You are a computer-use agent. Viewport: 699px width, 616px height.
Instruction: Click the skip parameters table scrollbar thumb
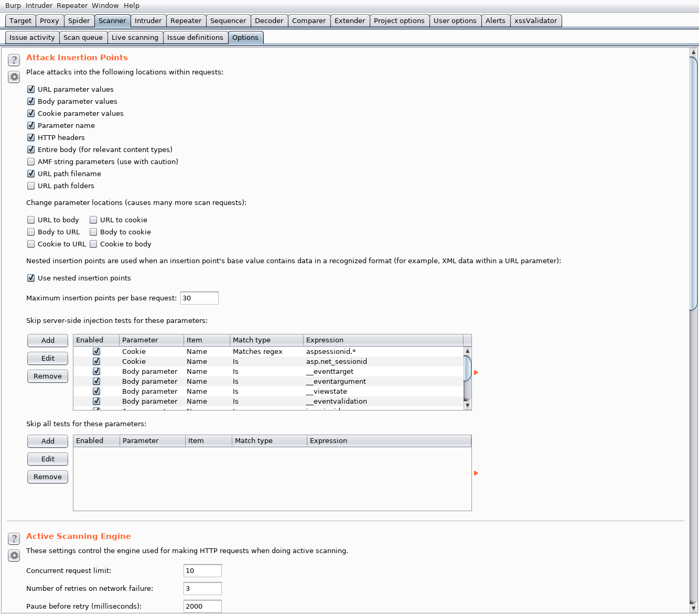468,369
